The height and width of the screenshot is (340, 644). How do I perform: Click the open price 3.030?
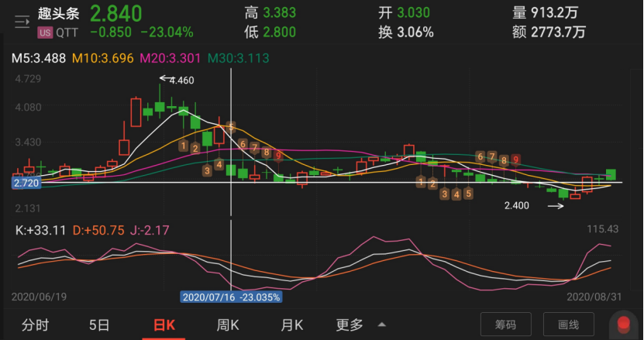coord(413,12)
